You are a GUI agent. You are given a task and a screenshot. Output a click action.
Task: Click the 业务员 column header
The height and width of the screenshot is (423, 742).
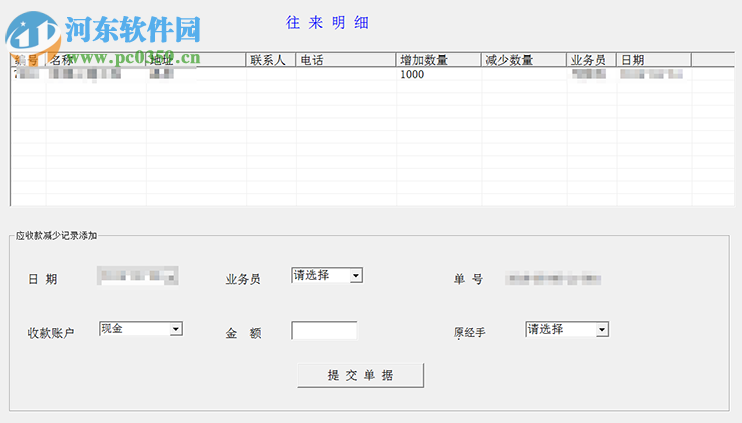point(592,60)
